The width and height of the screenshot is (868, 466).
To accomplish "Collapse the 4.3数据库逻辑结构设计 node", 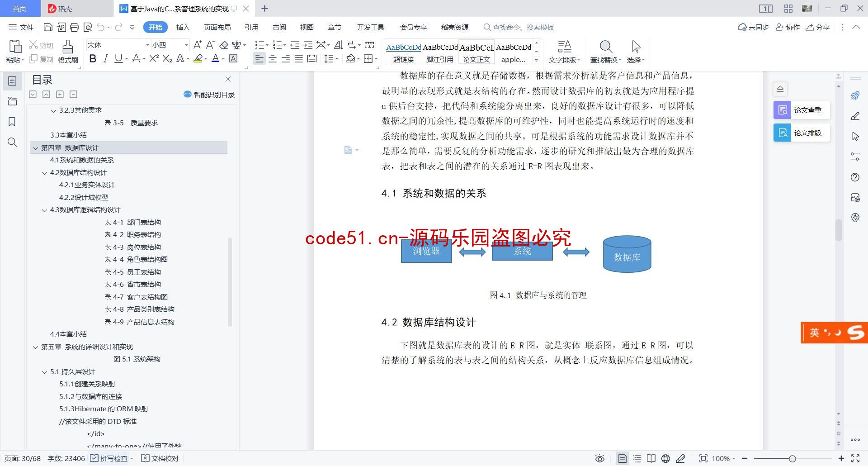I will pyautogui.click(x=44, y=210).
